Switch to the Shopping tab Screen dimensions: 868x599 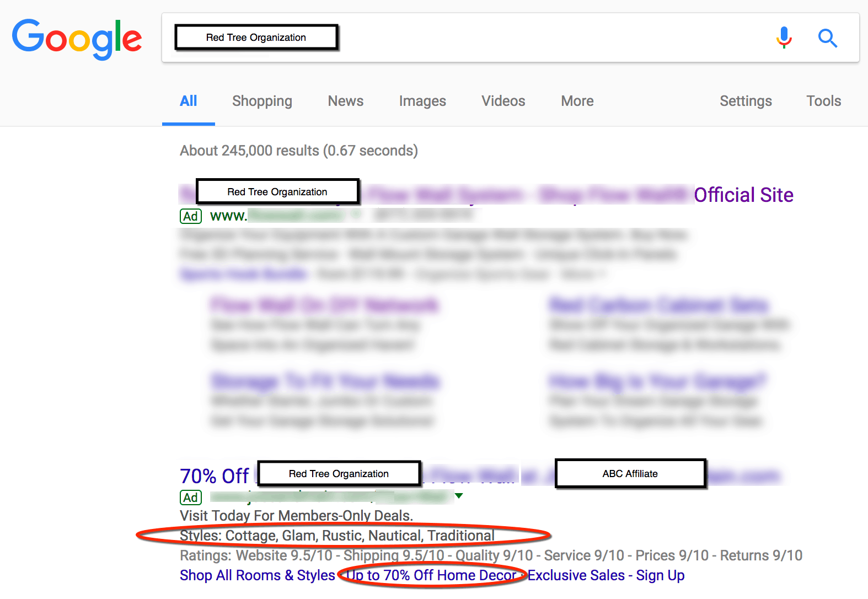pyautogui.click(x=262, y=101)
